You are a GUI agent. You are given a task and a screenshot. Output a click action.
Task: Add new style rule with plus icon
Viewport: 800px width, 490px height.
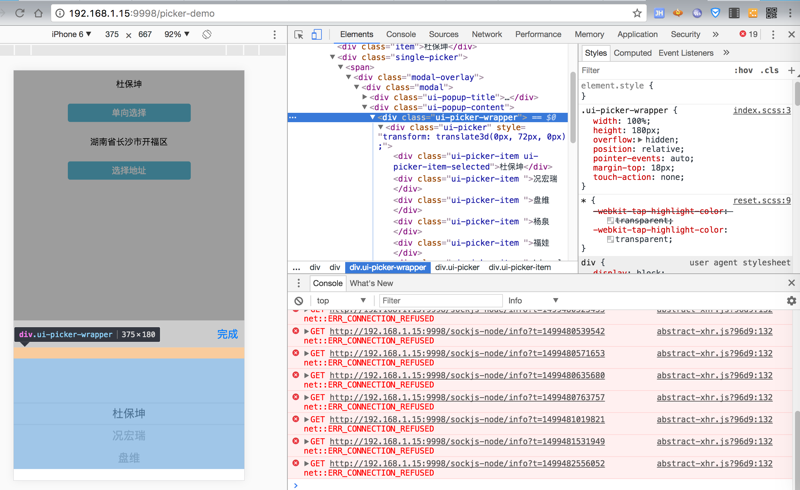pyautogui.click(x=791, y=71)
